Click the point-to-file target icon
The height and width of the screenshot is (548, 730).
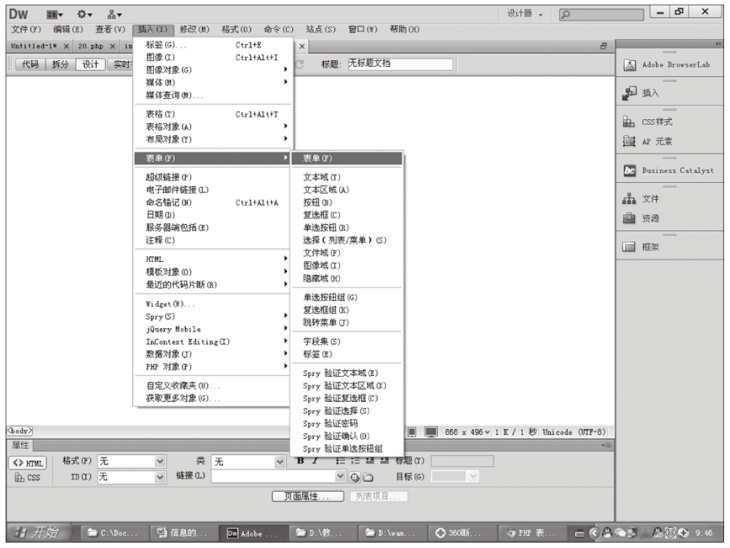(x=355, y=477)
